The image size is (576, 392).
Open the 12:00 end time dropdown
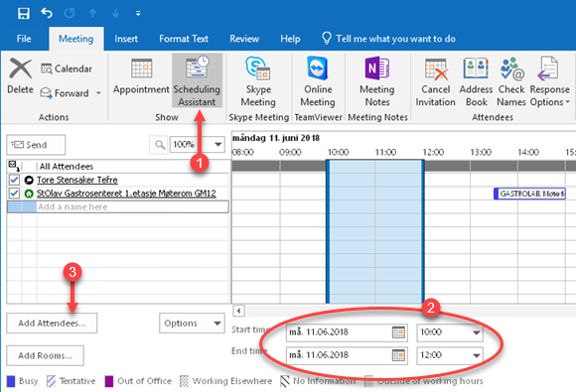(x=476, y=355)
